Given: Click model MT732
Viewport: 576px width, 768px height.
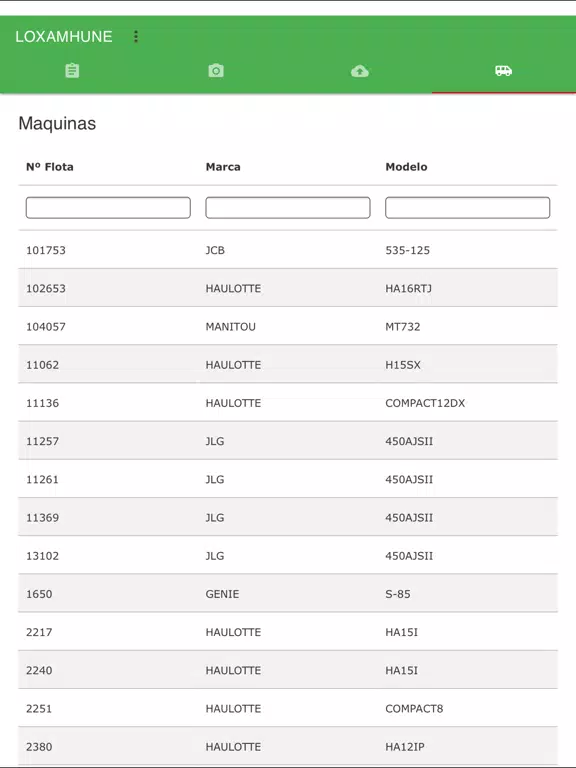Looking at the screenshot, I should tap(403, 327).
